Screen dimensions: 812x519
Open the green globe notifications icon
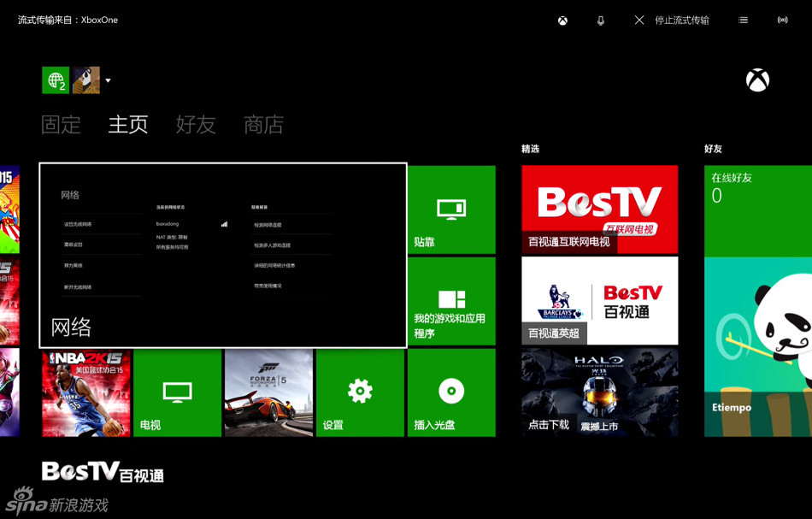tap(56, 80)
